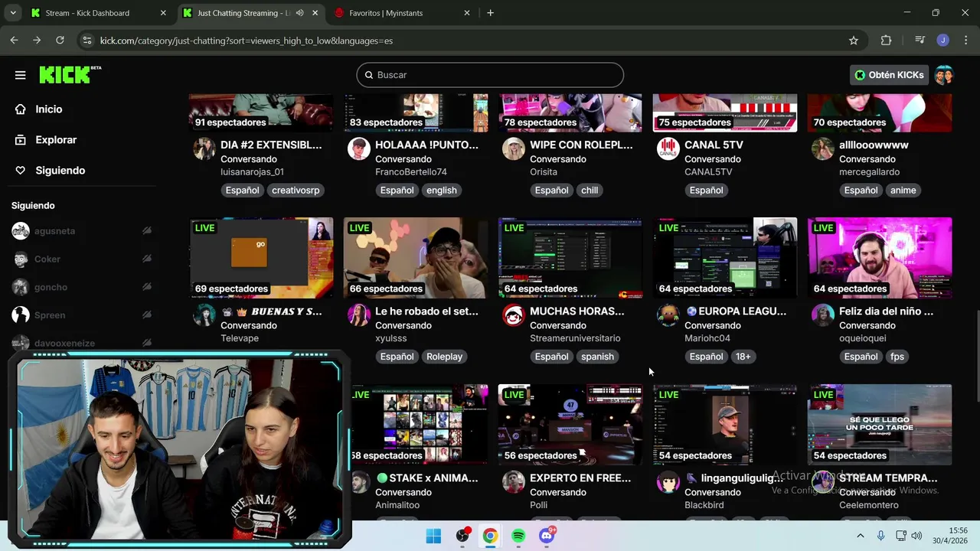Open the Polli stream thumbnail
The image size is (980, 551).
click(x=570, y=425)
